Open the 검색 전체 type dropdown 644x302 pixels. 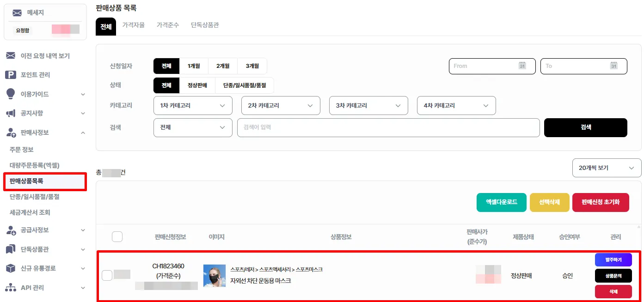pyautogui.click(x=193, y=127)
